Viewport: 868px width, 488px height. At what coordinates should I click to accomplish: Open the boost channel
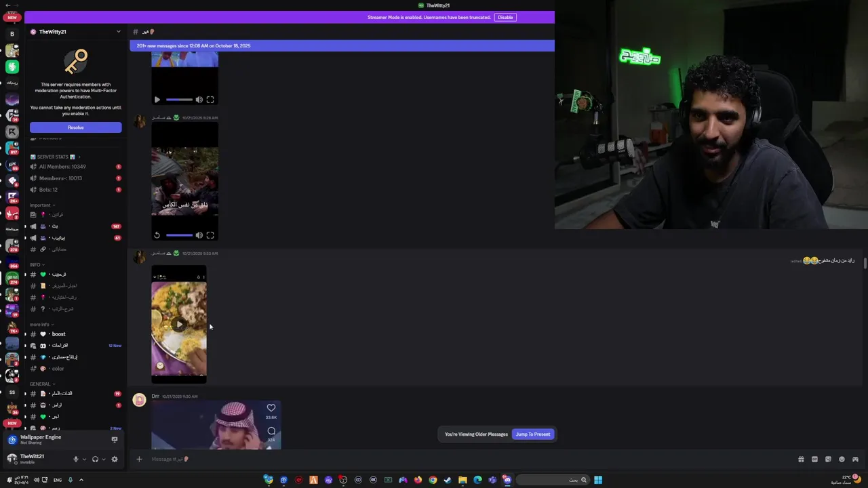click(75, 334)
